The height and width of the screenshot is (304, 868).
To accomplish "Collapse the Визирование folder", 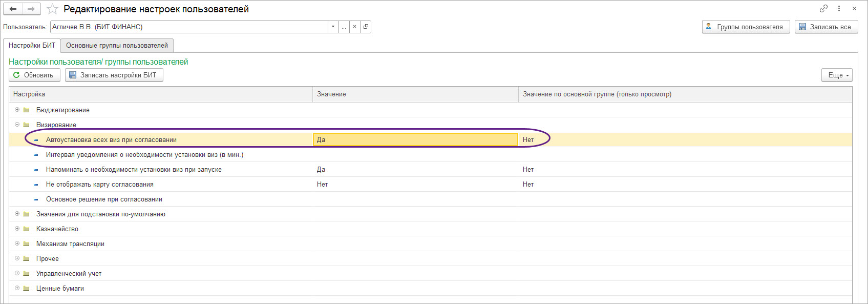I will 17,125.
